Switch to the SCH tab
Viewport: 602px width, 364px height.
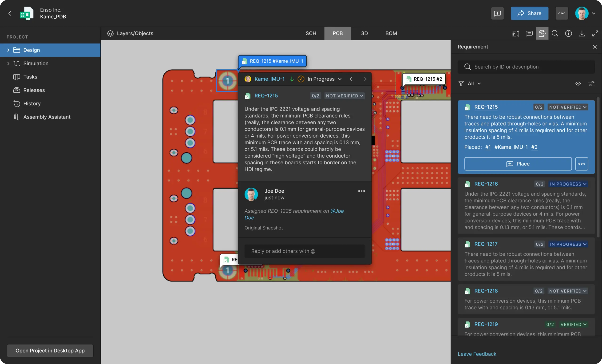click(311, 33)
